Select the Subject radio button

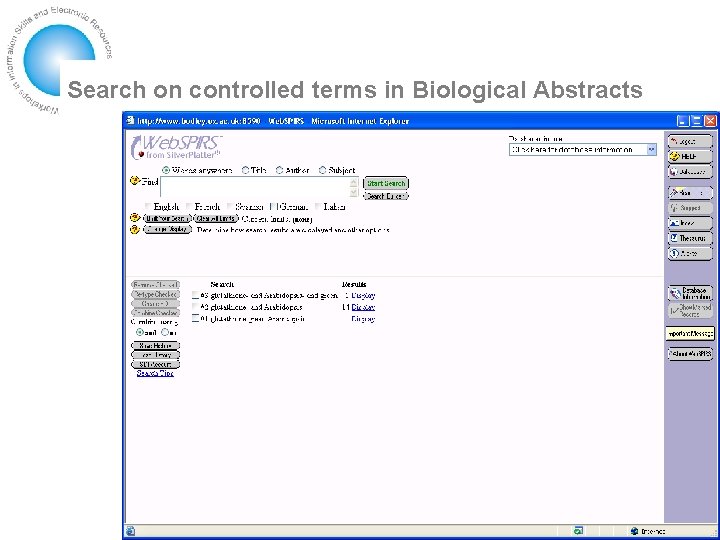(322, 170)
